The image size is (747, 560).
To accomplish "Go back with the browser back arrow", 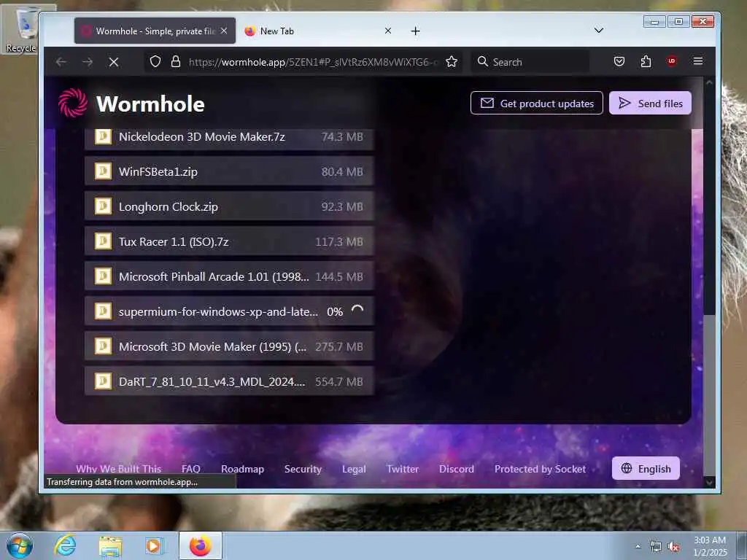I will point(61,61).
